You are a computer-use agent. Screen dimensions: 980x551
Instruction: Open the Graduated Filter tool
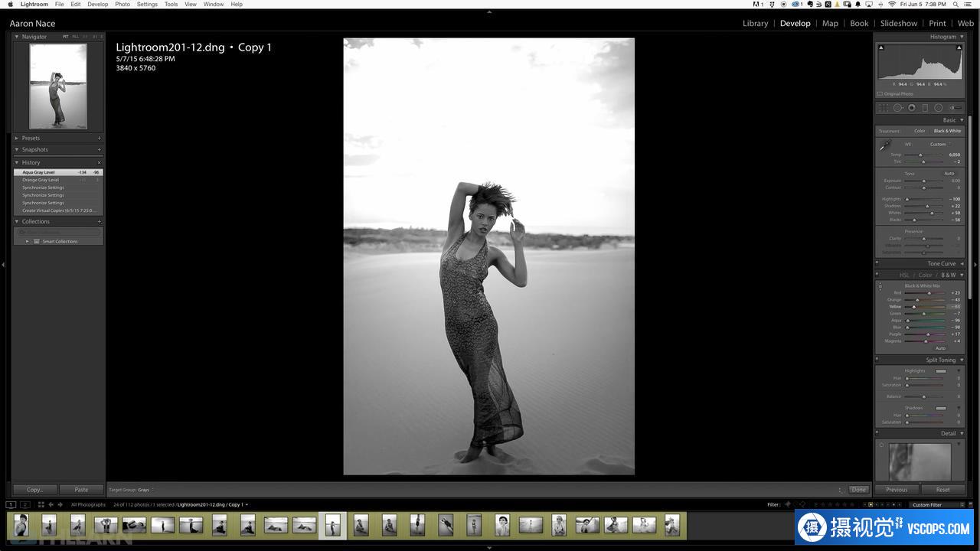click(925, 108)
